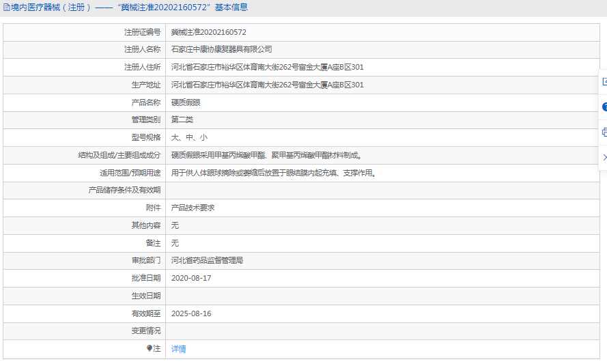Expand the sidebar with the chevron arrow
Screen dimensions: 607x364
click(604, 157)
